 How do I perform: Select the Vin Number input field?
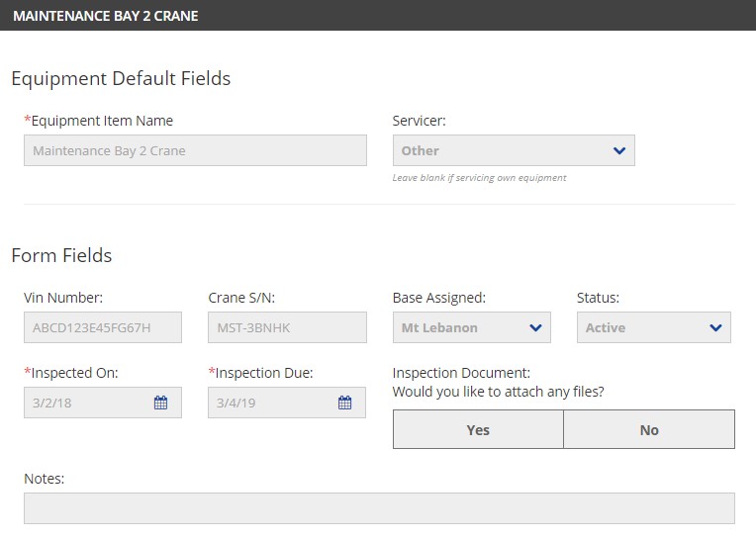click(103, 327)
